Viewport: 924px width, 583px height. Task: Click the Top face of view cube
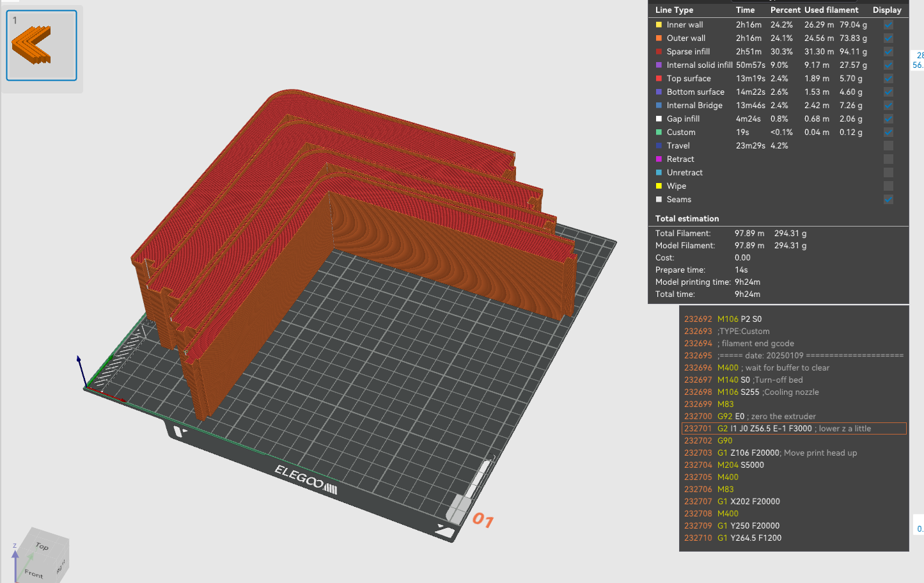42,546
